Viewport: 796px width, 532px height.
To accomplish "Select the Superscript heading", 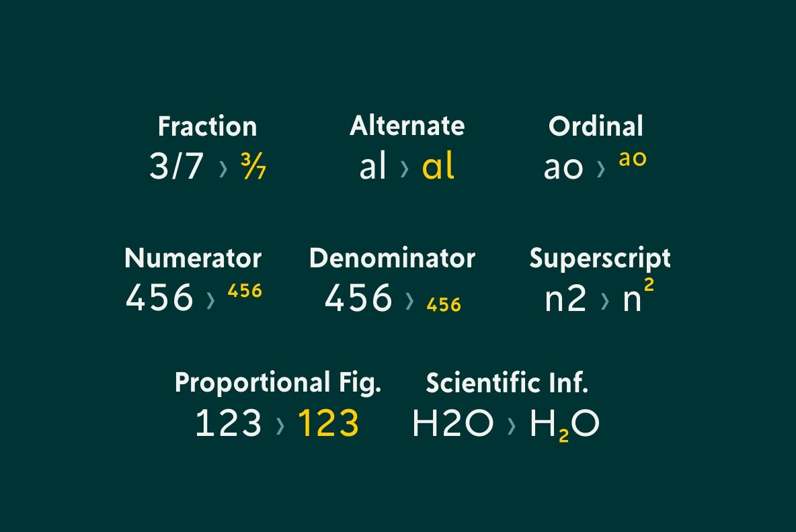I will [x=600, y=259].
